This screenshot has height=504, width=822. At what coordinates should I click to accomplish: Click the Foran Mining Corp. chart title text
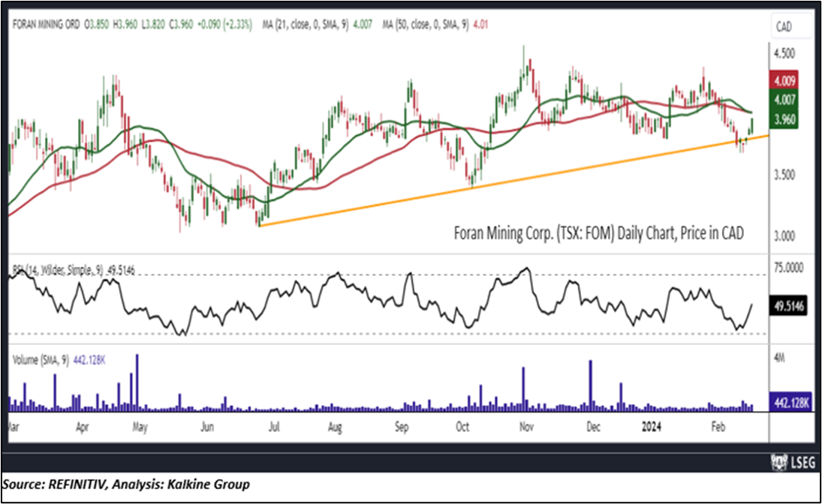(x=599, y=232)
